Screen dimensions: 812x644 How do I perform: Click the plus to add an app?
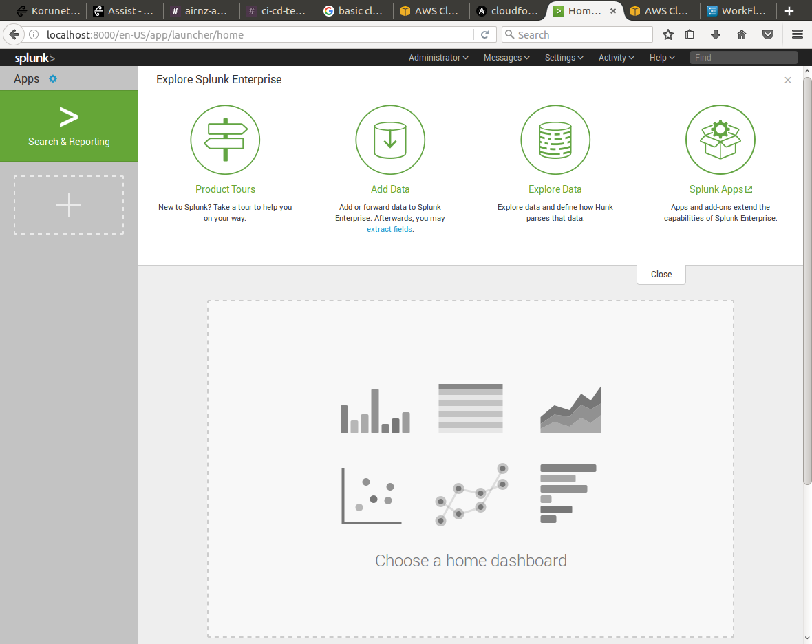(x=69, y=205)
